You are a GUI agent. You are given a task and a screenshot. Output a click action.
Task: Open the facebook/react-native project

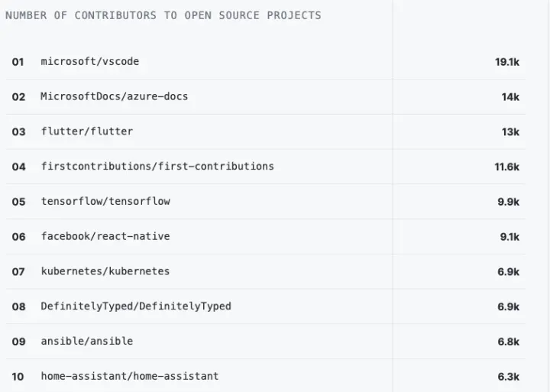click(105, 236)
